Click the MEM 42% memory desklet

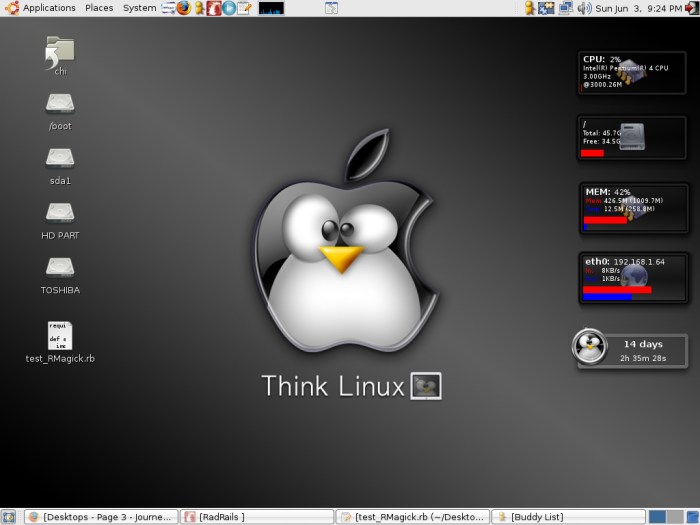tap(633, 208)
